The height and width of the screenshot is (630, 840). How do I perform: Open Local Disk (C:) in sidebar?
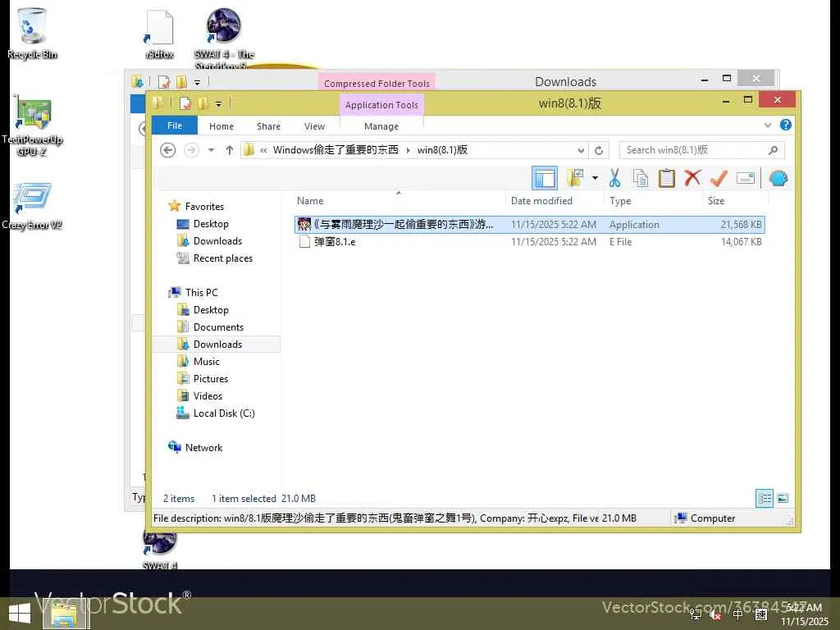223,413
